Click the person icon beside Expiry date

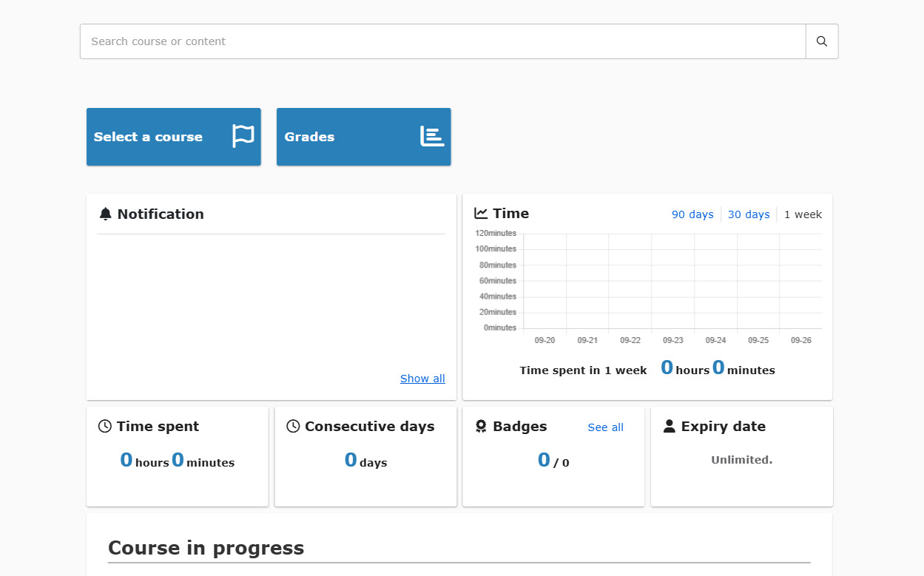[670, 427]
